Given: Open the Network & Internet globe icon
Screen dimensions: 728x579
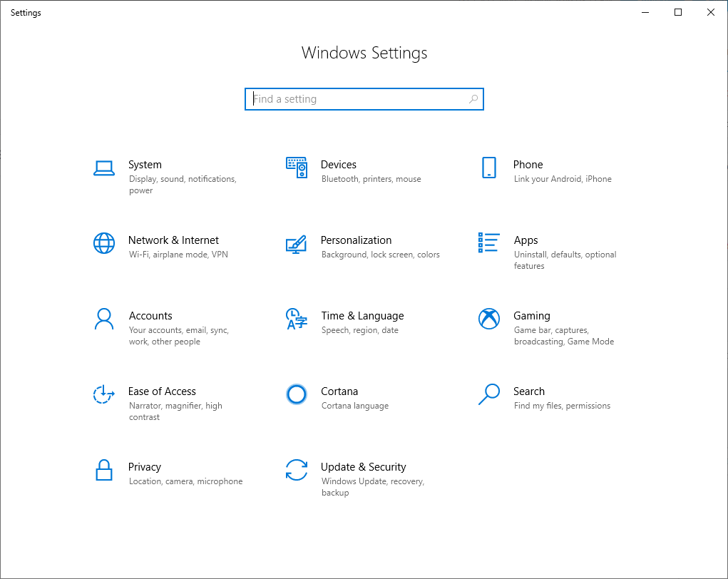Looking at the screenshot, I should pos(104,243).
